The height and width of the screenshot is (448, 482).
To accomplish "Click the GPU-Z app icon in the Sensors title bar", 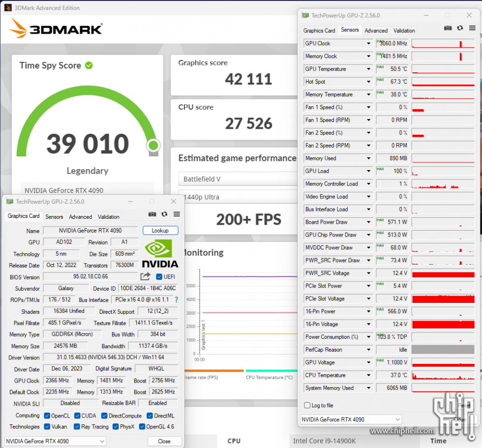I will tap(305, 15).
